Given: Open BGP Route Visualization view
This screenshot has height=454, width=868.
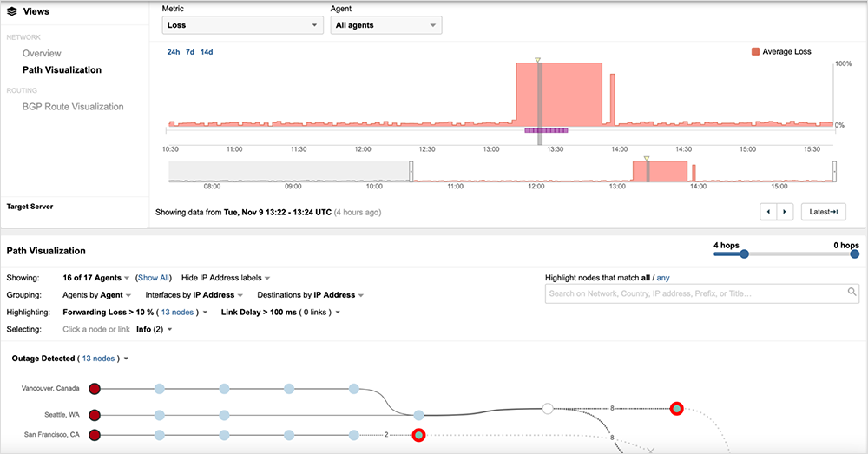Looking at the screenshot, I should (73, 107).
